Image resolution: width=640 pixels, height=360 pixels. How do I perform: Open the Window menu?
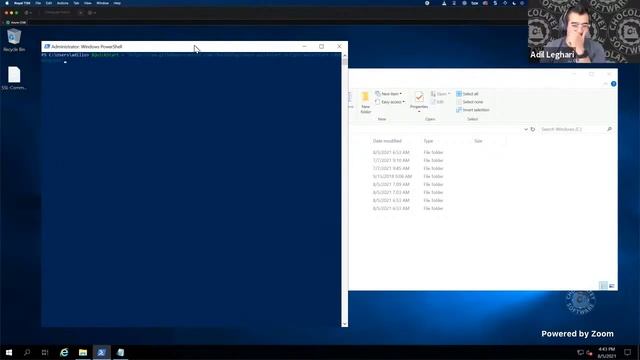(x=102, y=3)
